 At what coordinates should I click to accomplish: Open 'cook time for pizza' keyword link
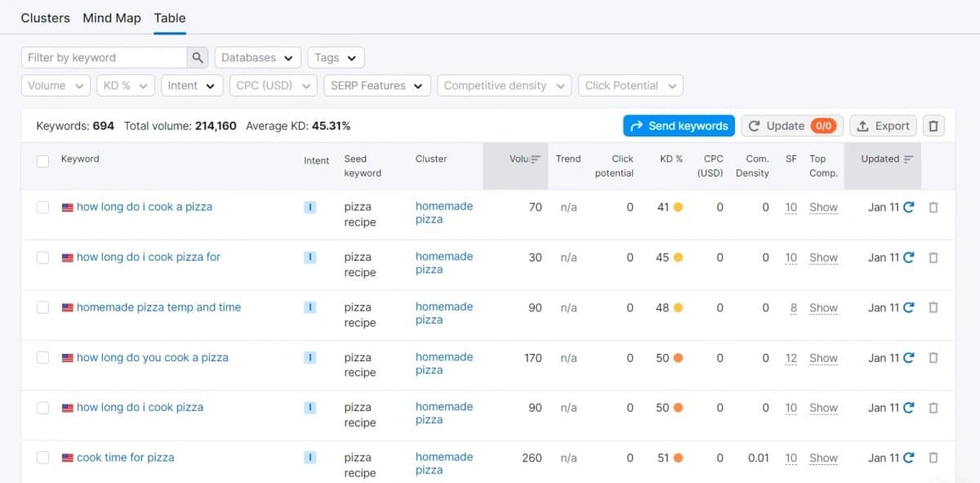click(126, 458)
